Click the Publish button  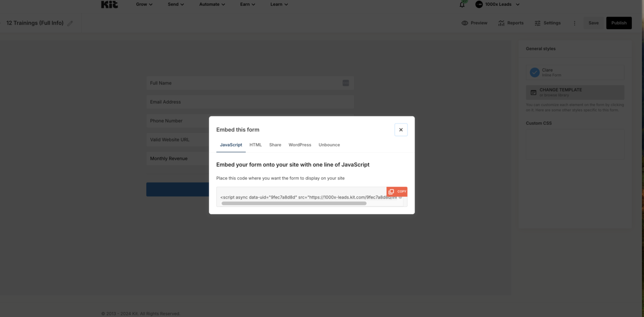[619, 23]
